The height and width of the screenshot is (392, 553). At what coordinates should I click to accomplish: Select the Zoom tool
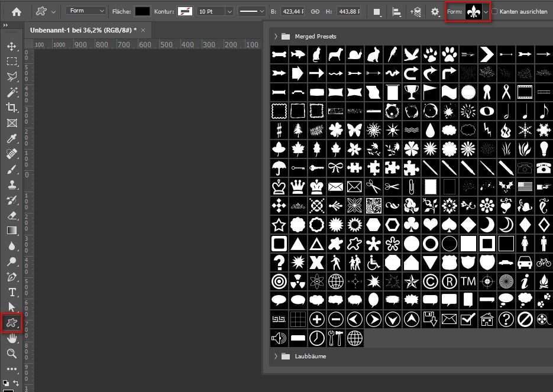pyautogui.click(x=12, y=353)
